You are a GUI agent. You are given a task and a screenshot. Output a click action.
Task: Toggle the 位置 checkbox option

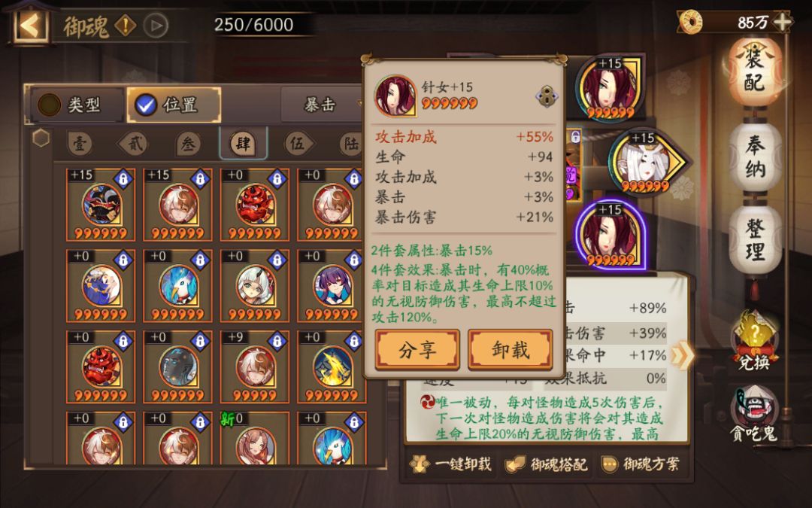click(x=174, y=105)
